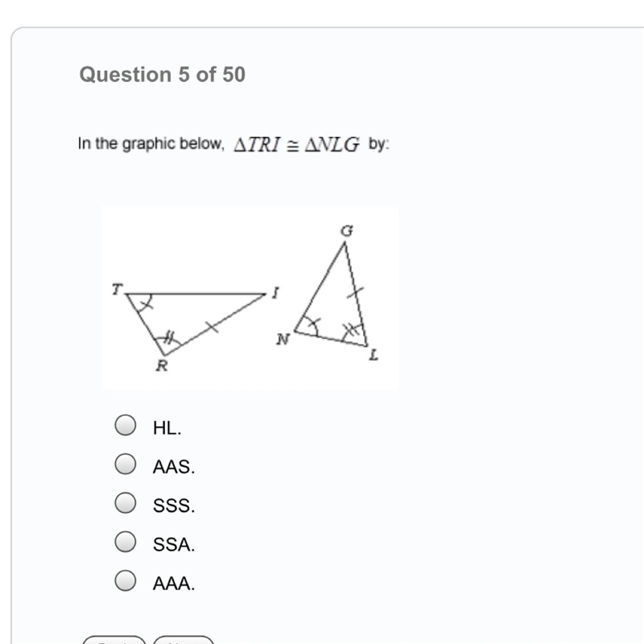The width and height of the screenshot is (644, 644).
Task: Click vertex label G in the diagram
Action: [x=347, y=231]
